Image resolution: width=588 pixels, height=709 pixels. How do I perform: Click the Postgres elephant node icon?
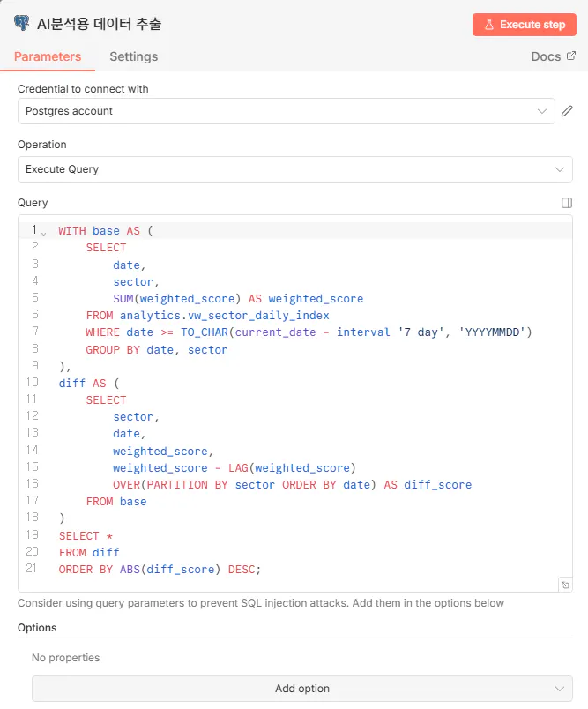coord(22,24)
